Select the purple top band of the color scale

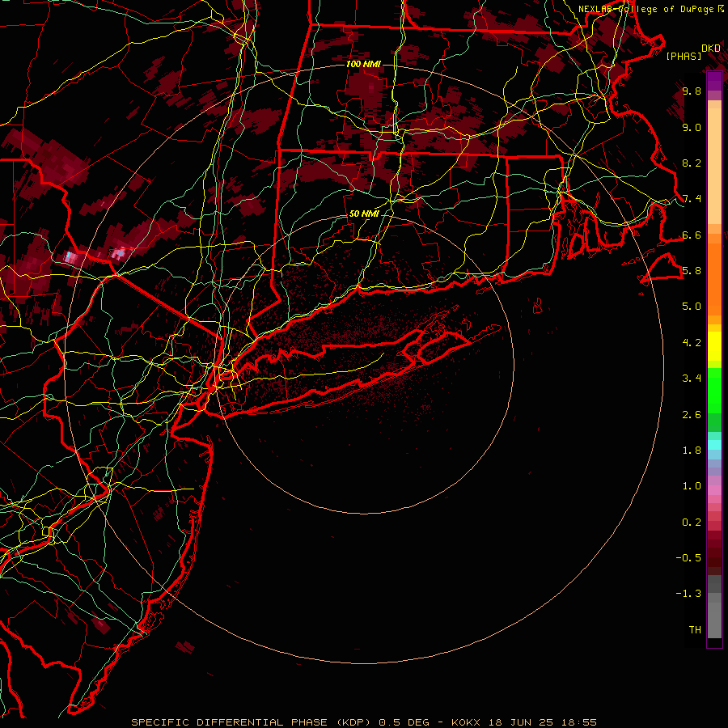point(714,81)
